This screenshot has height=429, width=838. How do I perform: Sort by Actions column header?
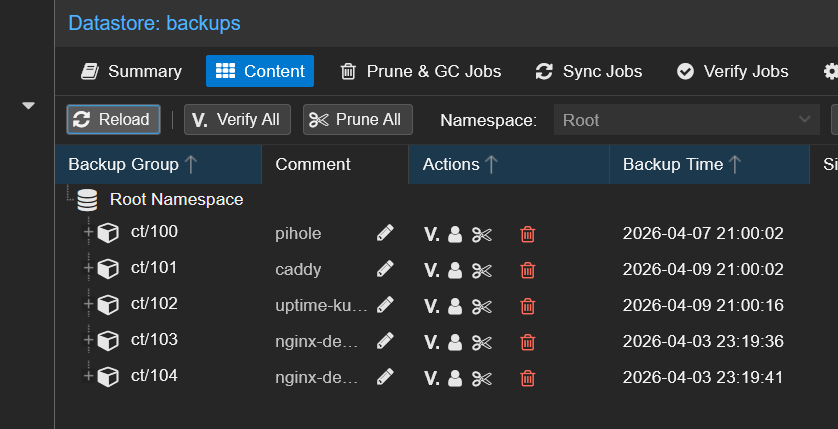click(x=509, y=164)
